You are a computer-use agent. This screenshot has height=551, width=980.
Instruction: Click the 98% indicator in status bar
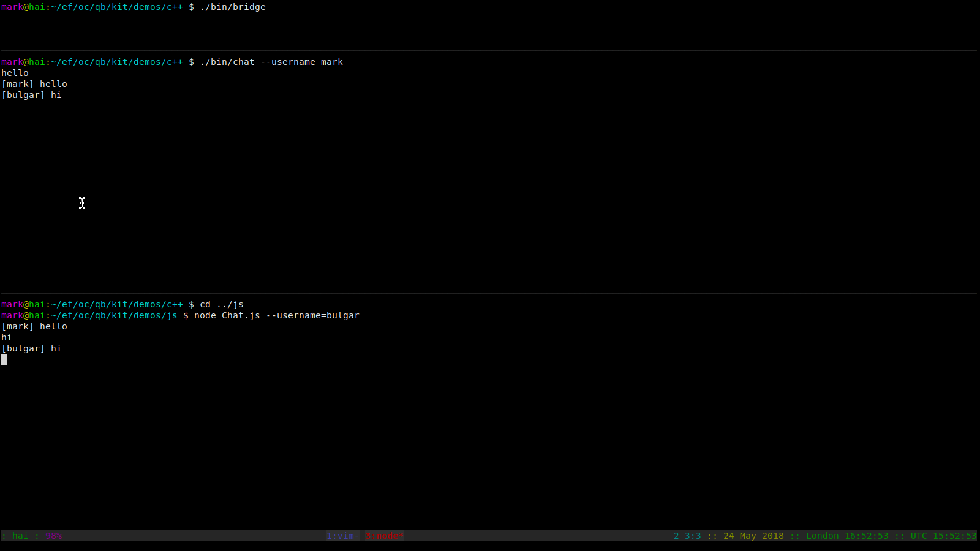point(54,536)
